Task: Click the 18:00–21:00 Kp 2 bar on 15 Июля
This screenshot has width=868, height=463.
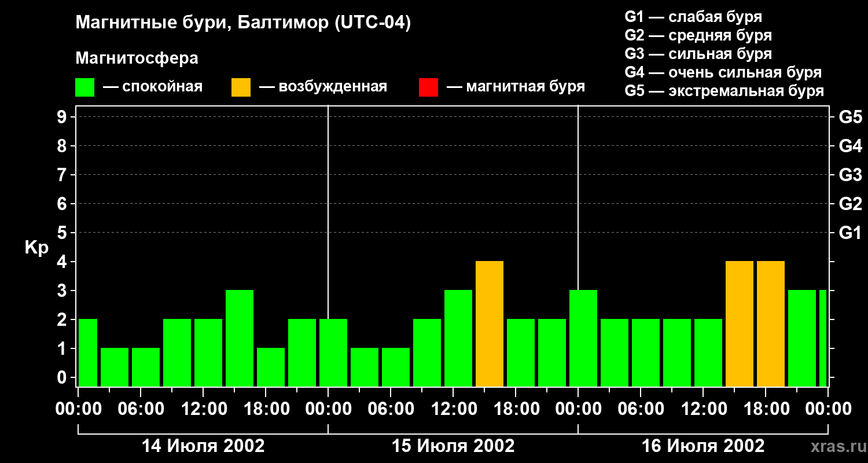Action: [x=521, y=353]
